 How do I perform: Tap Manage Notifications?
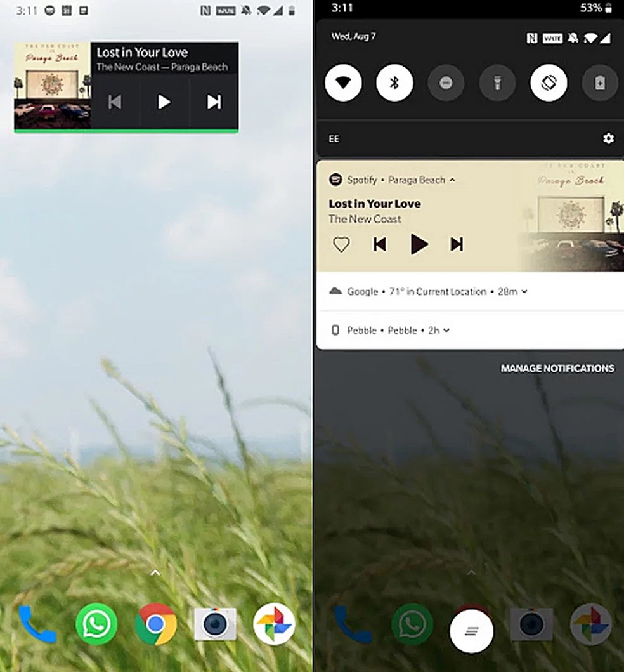(x=557, y=368)
